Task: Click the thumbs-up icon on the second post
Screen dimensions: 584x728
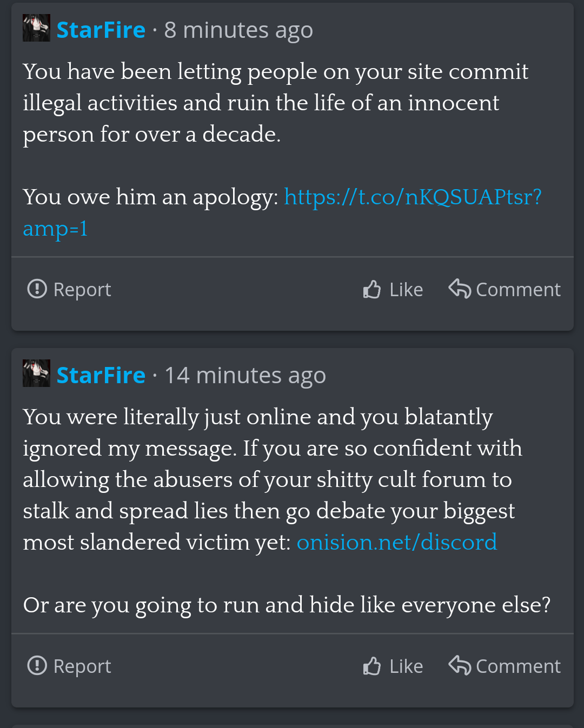Action: 372,666
